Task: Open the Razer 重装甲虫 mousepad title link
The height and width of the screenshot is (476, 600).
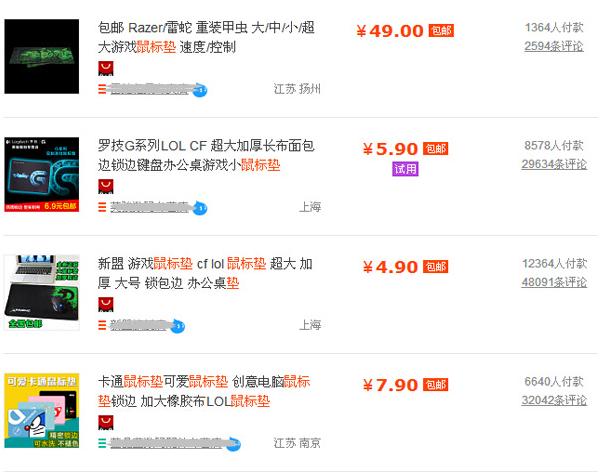Action: [x=206, y=37]
